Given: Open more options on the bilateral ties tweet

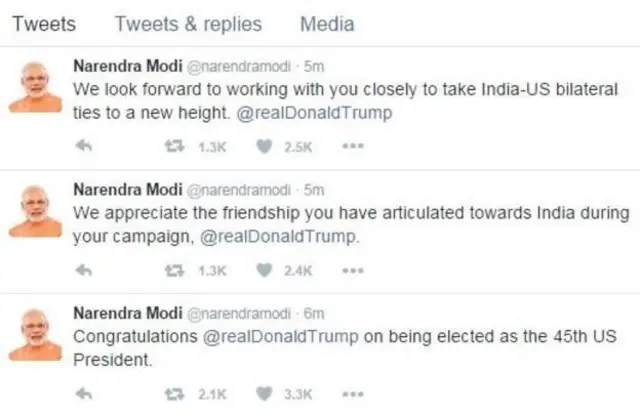Looking at the screenshot, I should 351,147.
